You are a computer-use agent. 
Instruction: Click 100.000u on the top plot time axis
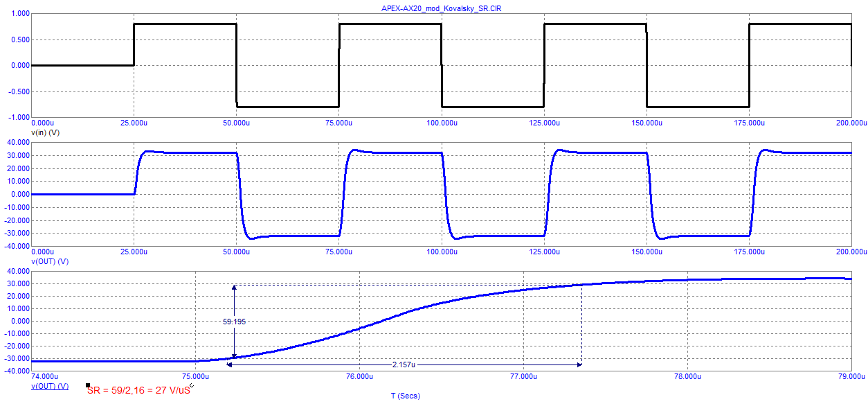coord(441,123)
